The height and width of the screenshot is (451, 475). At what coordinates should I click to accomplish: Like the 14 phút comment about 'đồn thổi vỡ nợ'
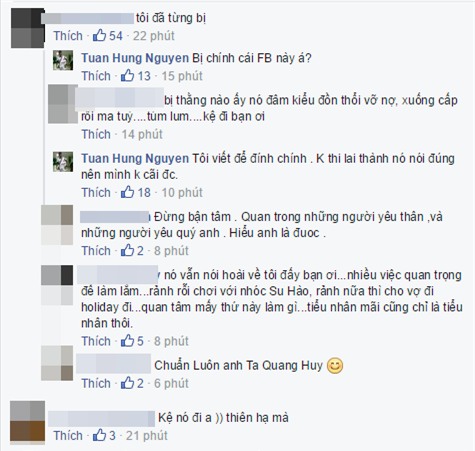96,134
